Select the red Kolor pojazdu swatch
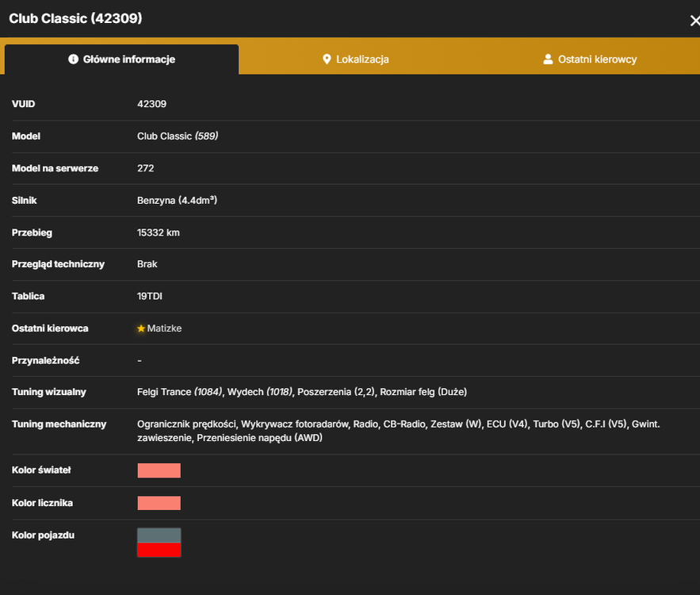Viewport: 700px width, 595px height. [x=159, y=550]
